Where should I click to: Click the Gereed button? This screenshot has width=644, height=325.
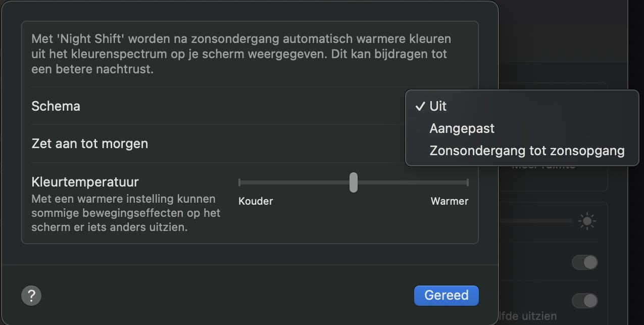(x=446, y=295)
